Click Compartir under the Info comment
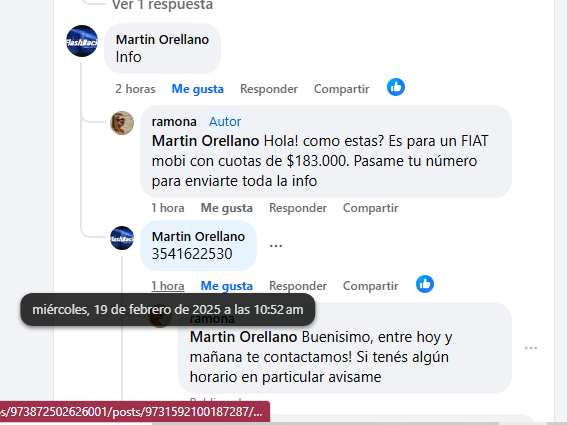Screen dimensions: 567x425 [341, 89]
